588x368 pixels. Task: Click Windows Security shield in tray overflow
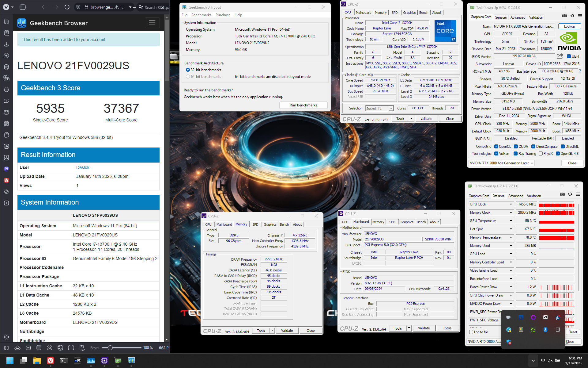[509, 342]
